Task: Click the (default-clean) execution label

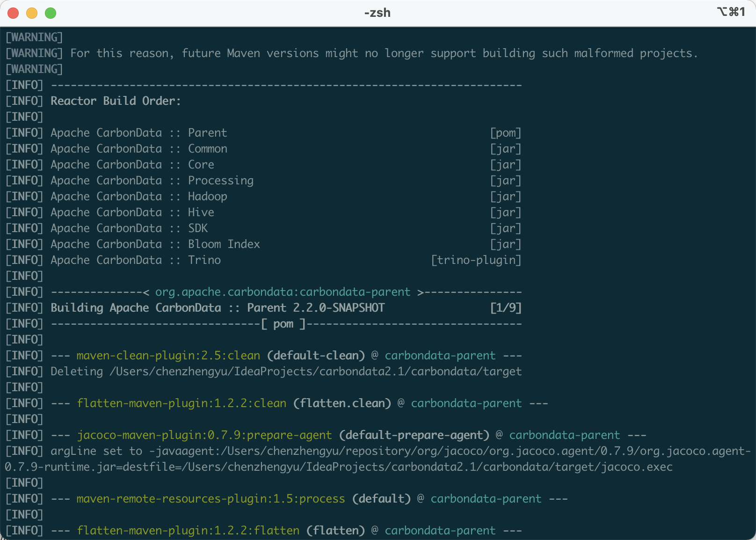Action: [x=316, y=356]
